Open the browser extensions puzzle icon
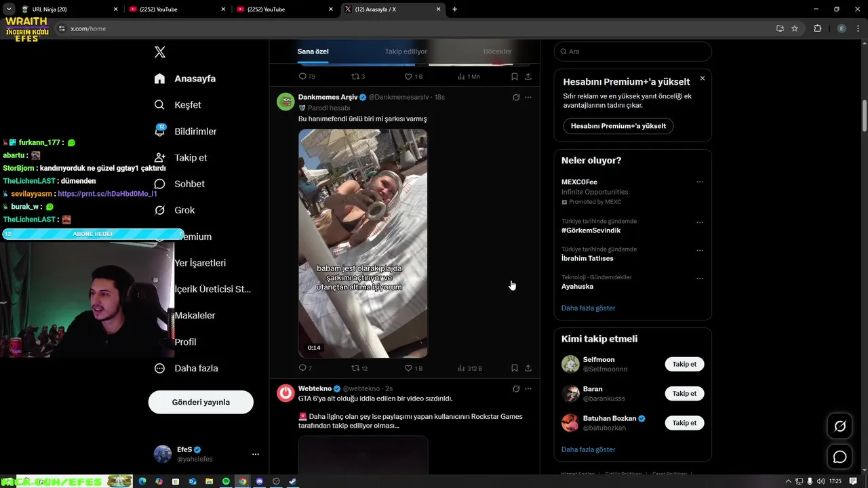The width and height of the screenshot is (868, 488). 817,28
